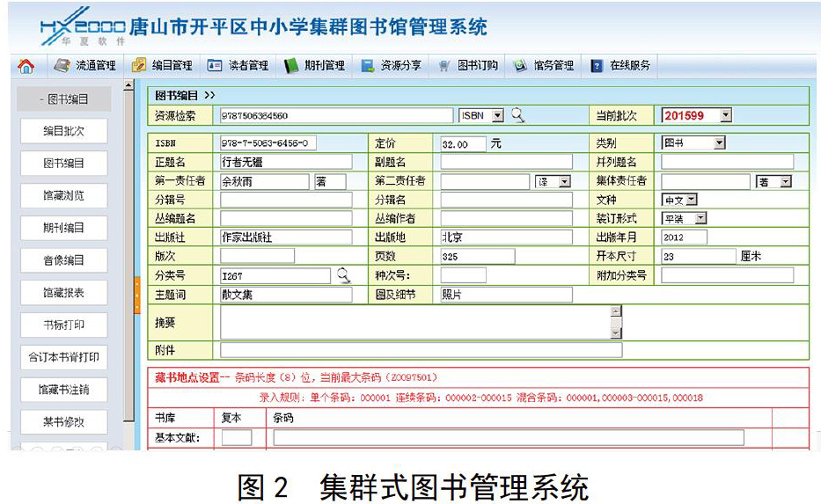821x504 pixels.
Task: Open 馆藏报表 from the sidebar
Action: pyautogui.click(x=64, y=293)
